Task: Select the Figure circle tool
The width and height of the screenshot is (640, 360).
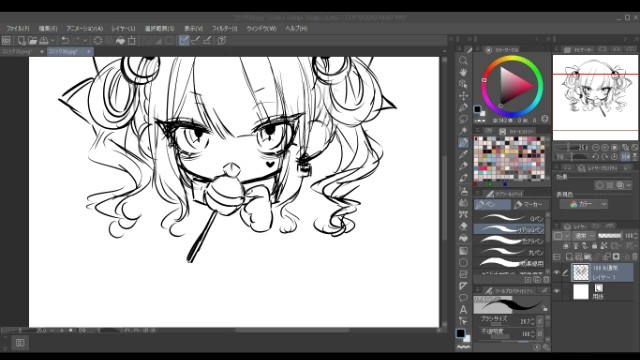Action: click(463, 262)
